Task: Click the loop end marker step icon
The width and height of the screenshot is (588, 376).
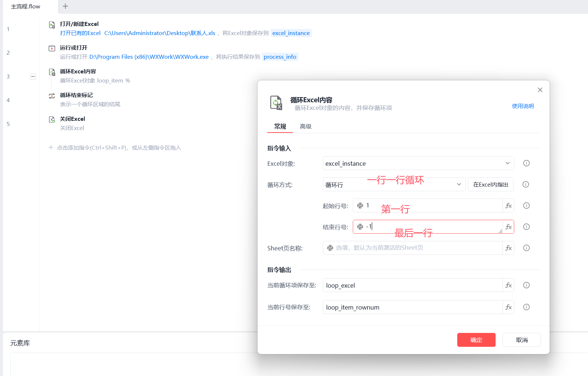Action: (52, 96)
